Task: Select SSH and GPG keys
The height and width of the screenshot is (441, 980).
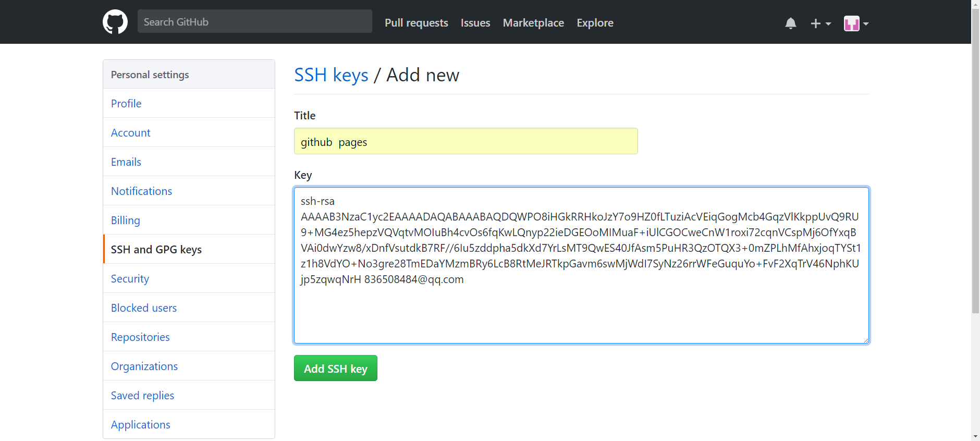Action: point(189,249)
